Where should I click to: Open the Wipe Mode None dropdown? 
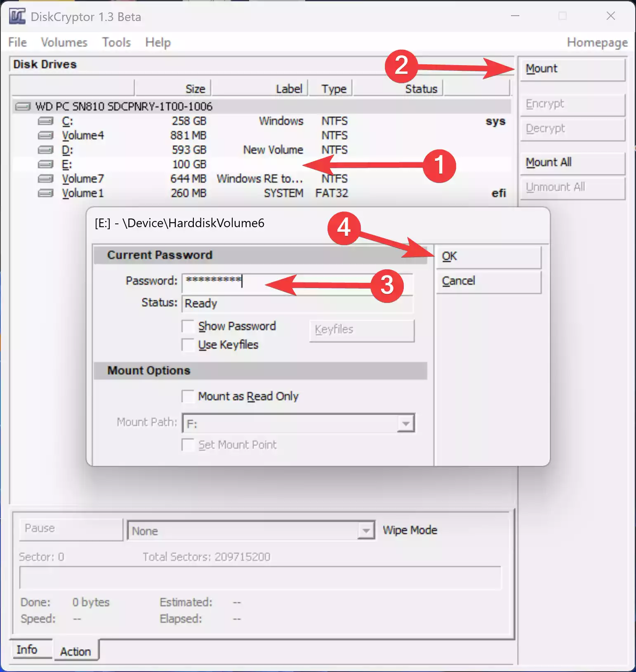[x=366, y=531]
